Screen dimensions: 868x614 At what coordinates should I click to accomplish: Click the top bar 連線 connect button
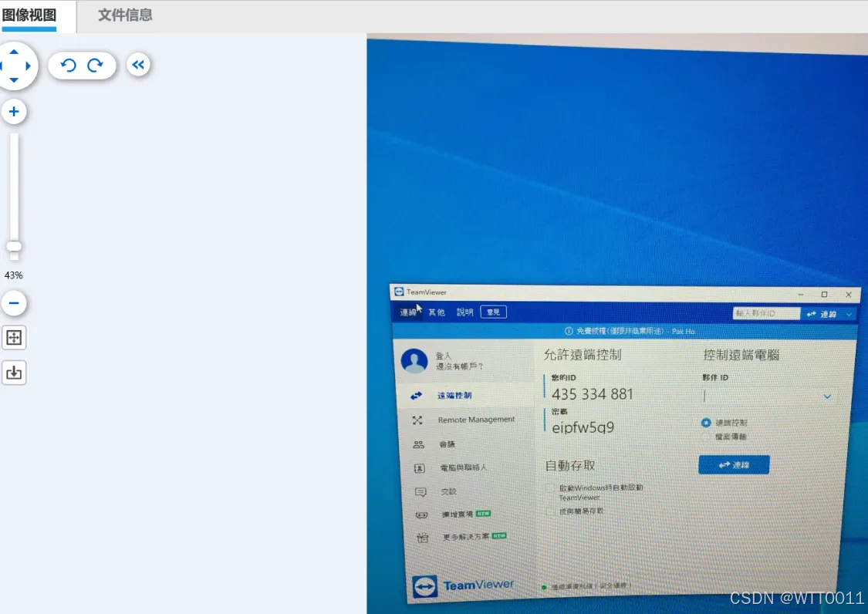click(x=822, y=314)
